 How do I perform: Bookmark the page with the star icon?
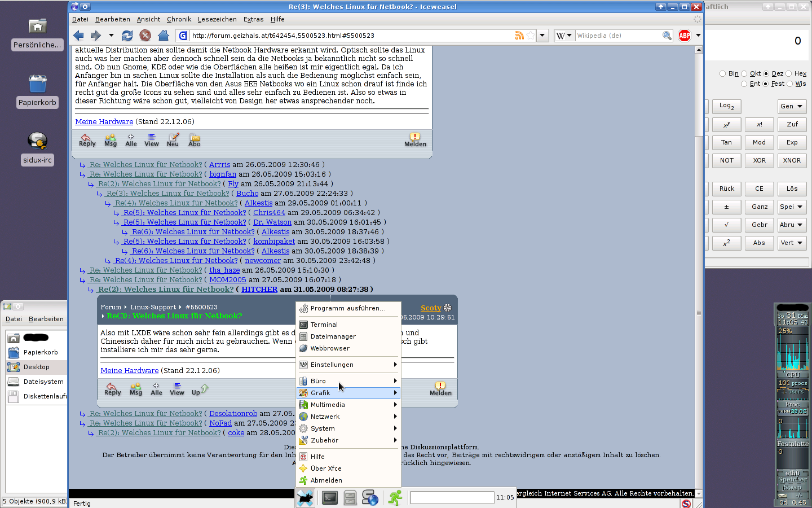[531, 36]
